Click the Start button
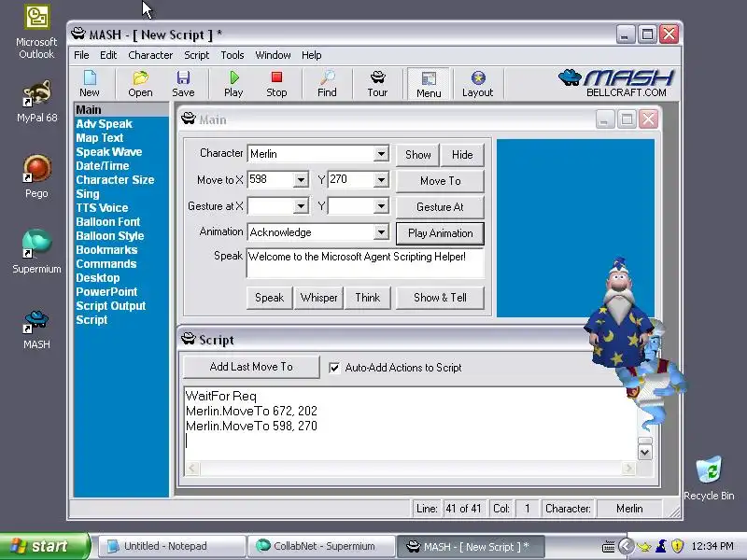The height and width of the screenshot is (560, 747). click(x=44, y=546)
